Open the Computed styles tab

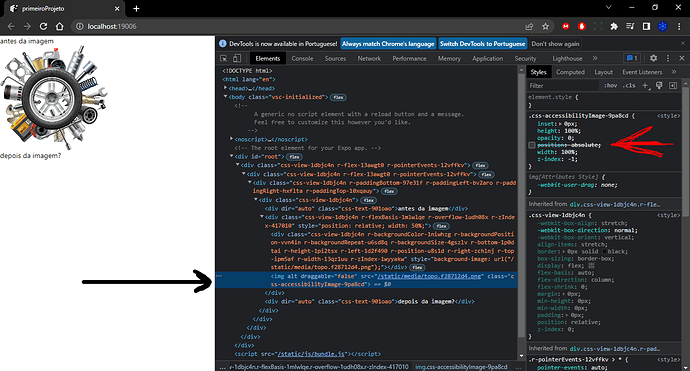570,72
